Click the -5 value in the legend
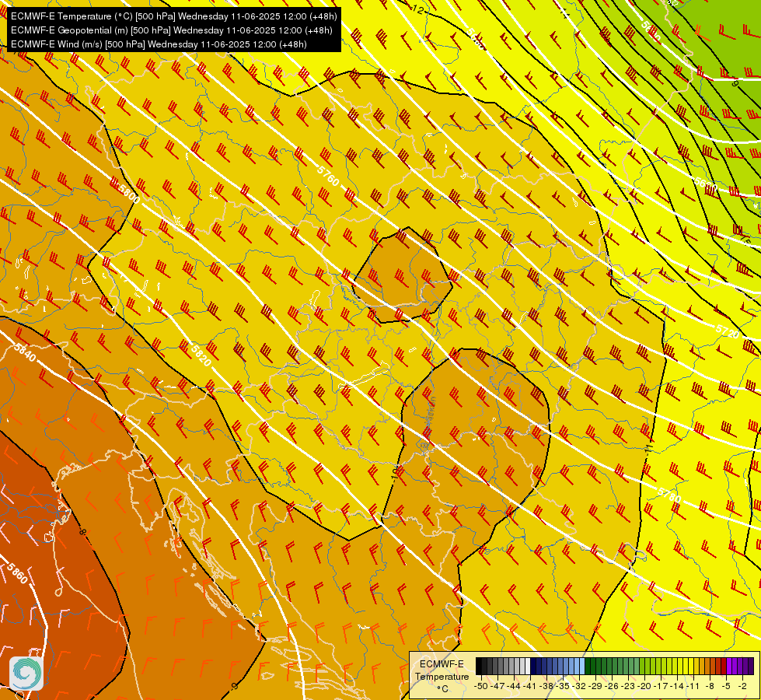 tap(726, 686)
